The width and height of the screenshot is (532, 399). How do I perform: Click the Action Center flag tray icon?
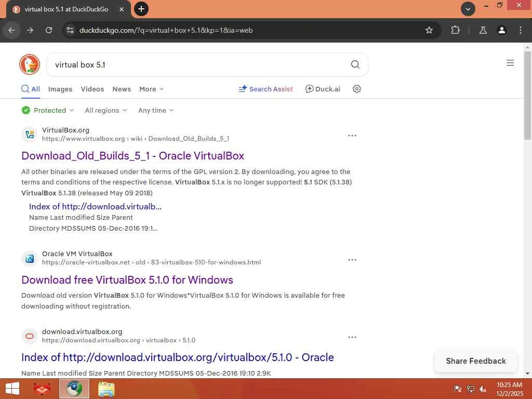tap(458, 389)
